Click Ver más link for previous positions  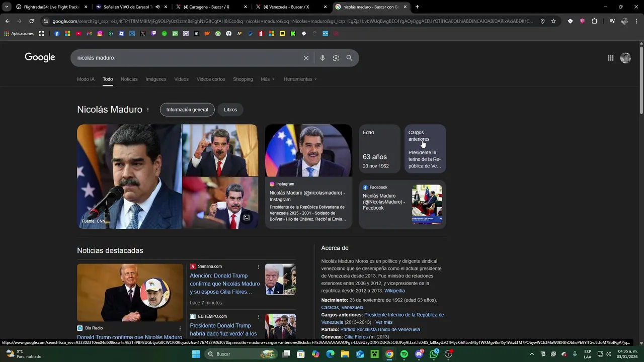[384, 322]
